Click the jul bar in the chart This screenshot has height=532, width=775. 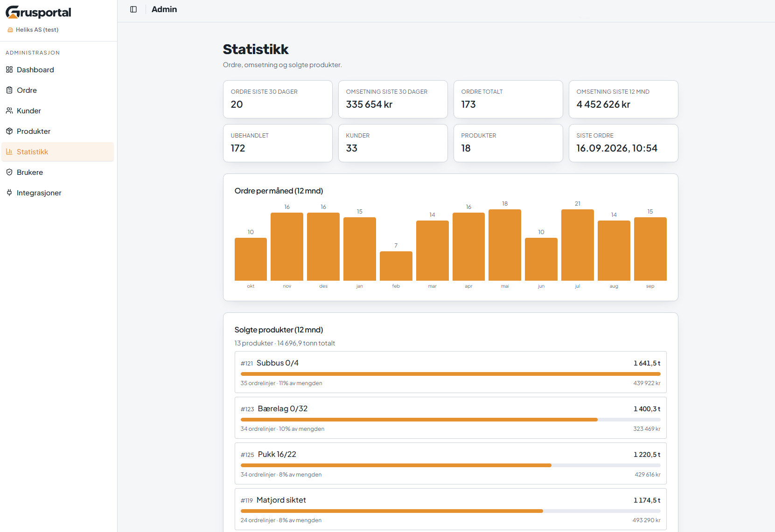pos(578,245)
